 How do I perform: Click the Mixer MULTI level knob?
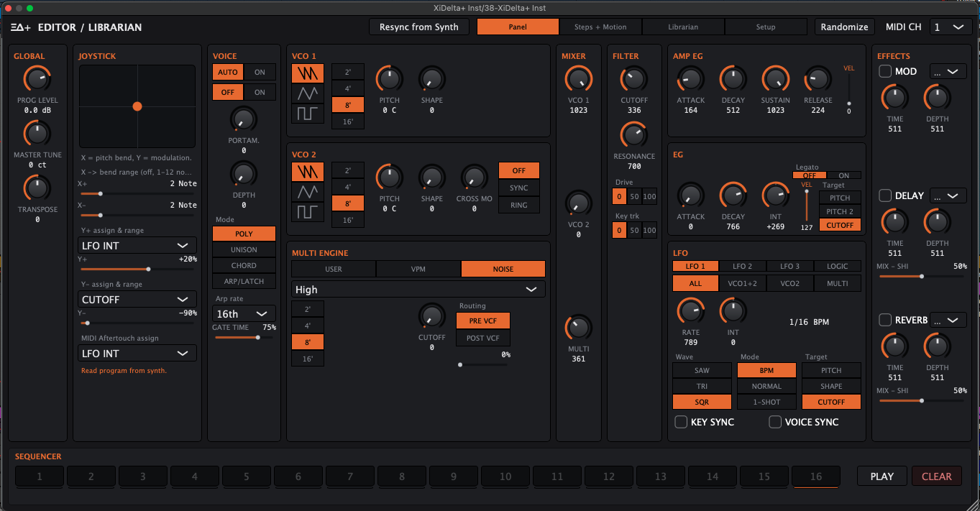point(579,328)
